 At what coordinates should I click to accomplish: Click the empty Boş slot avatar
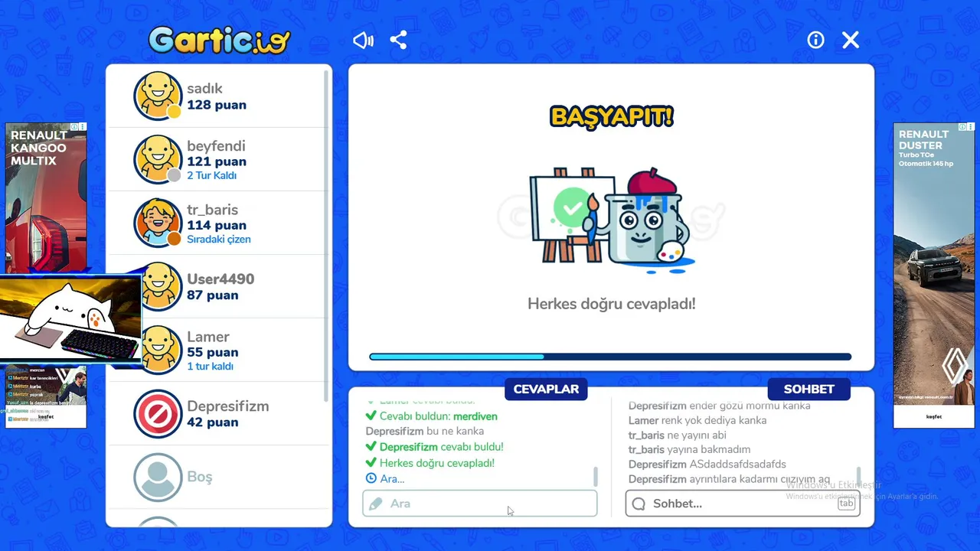158,477
